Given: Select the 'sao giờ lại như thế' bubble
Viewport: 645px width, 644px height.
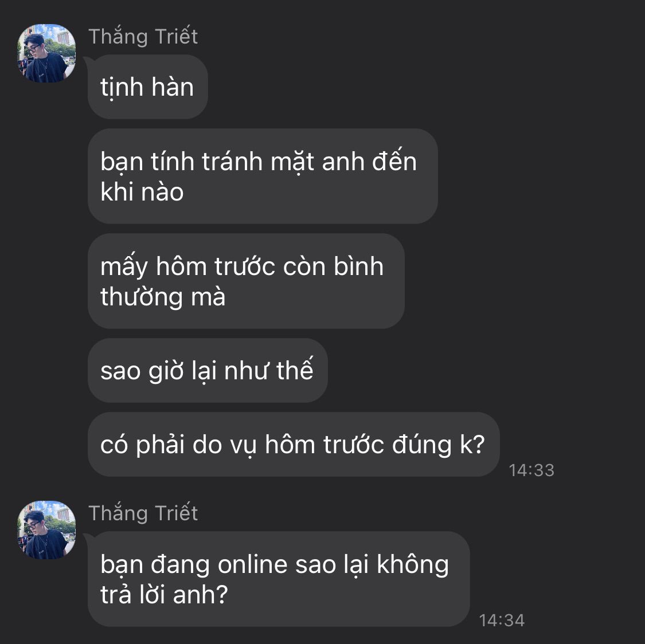Looking at the screenshot, I should tap(208, 370).
